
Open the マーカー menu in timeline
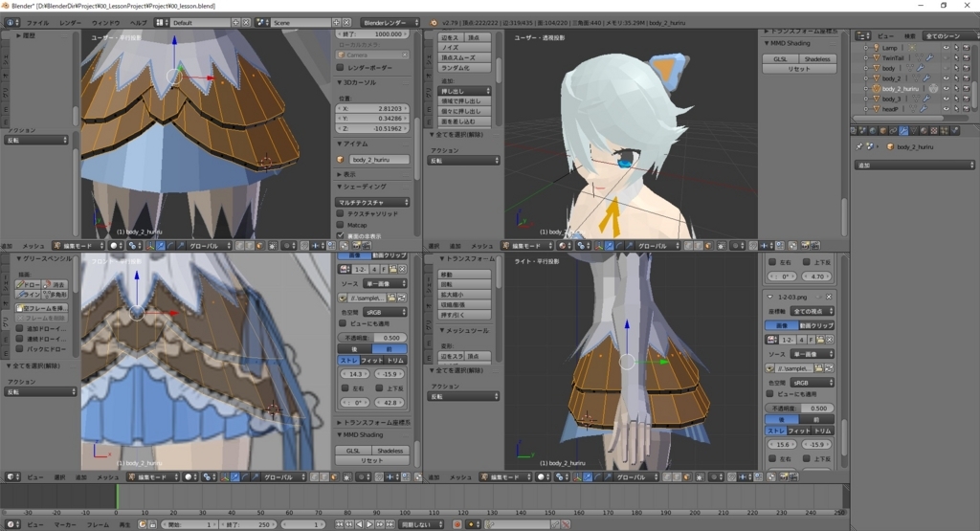point(64,524)
